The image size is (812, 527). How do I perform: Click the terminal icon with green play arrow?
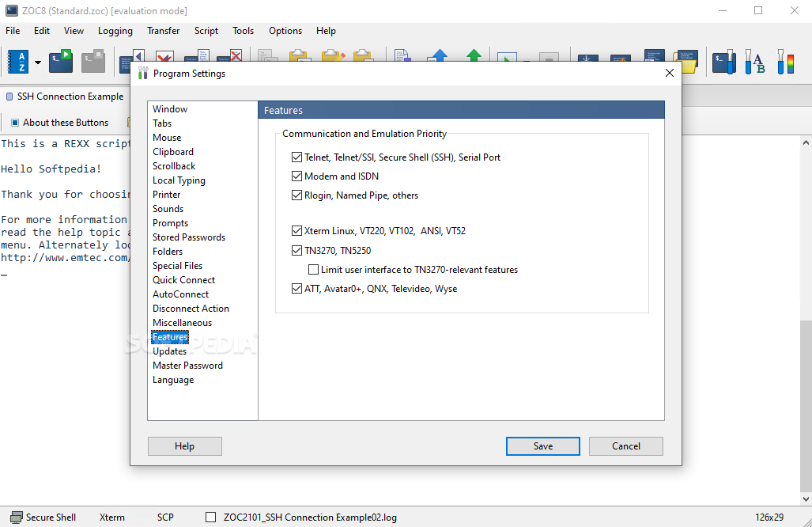(x=61, y=61)
